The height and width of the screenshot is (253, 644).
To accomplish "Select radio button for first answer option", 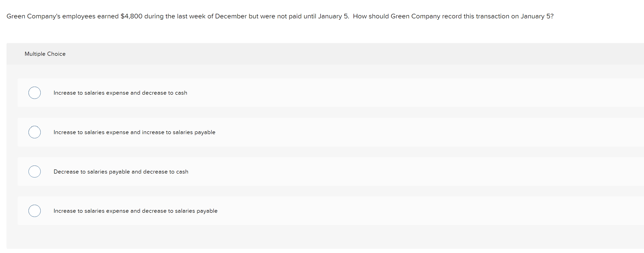I will [x=34, y=93].
